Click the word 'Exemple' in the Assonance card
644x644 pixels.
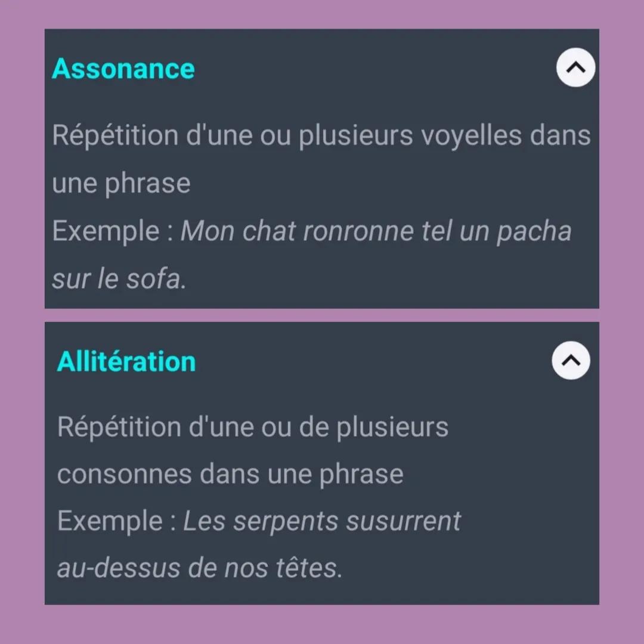107,231
